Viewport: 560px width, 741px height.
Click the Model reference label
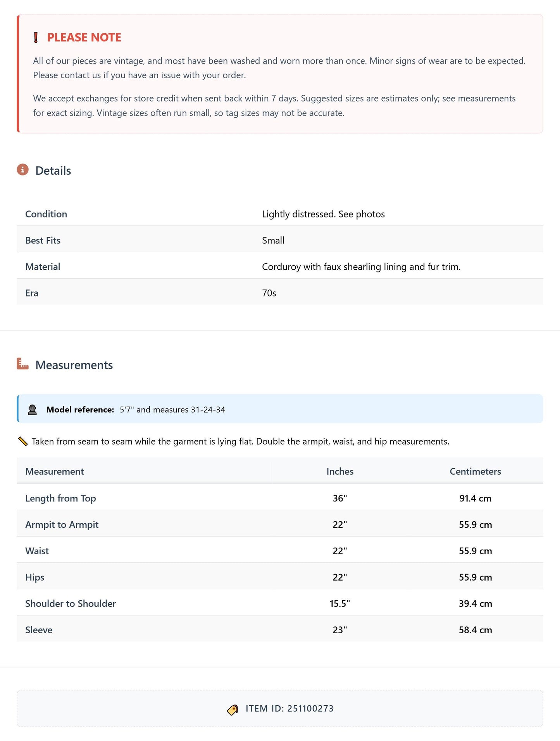(80, 410)
